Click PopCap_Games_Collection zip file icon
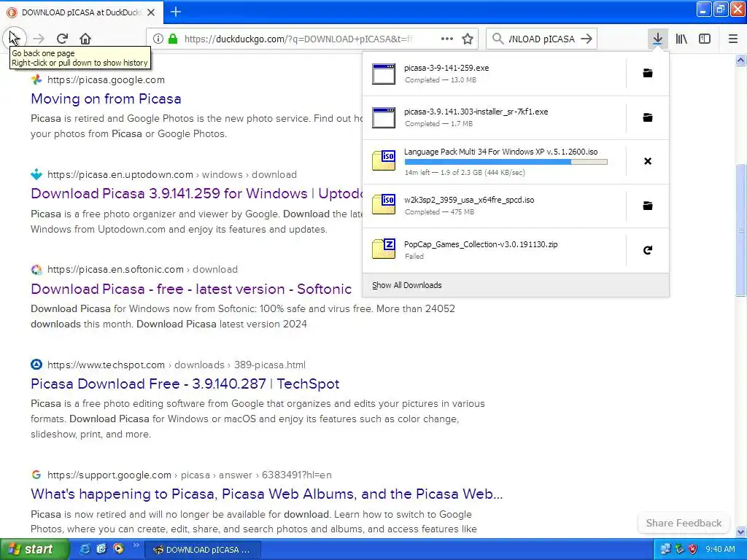Viewport: 747px width, 560px height. [x=384, y=249]
